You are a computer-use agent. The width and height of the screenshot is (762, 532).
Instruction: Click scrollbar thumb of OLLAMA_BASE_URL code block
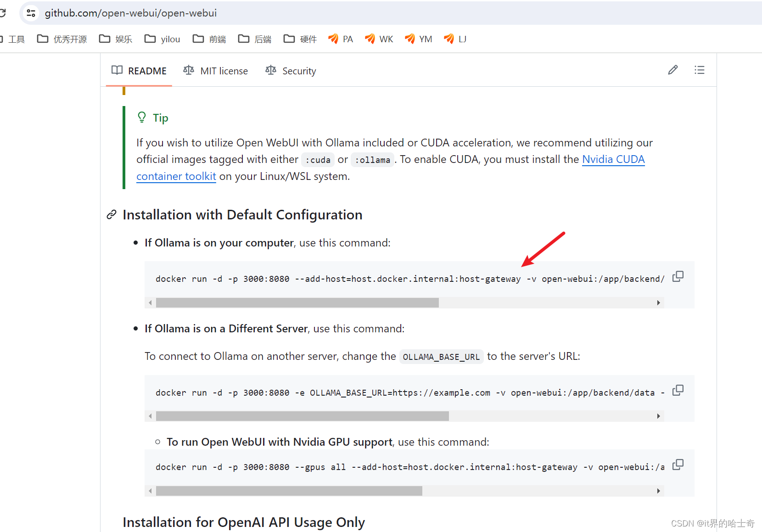coord(303,416)
